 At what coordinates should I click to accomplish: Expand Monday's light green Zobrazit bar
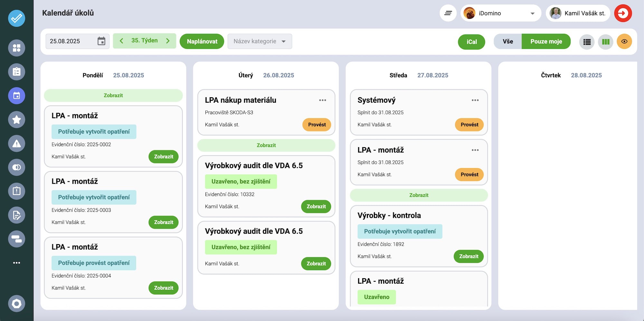click(113, 95)
